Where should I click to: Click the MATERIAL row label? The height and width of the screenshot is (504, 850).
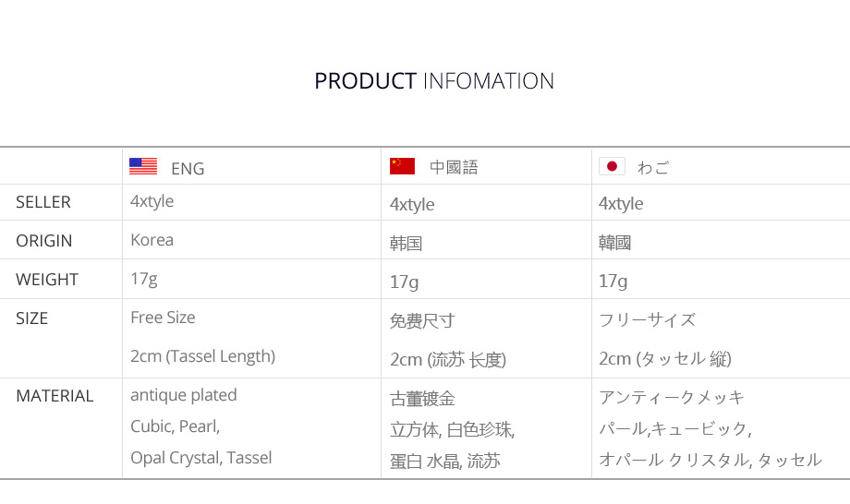(55, 396)
